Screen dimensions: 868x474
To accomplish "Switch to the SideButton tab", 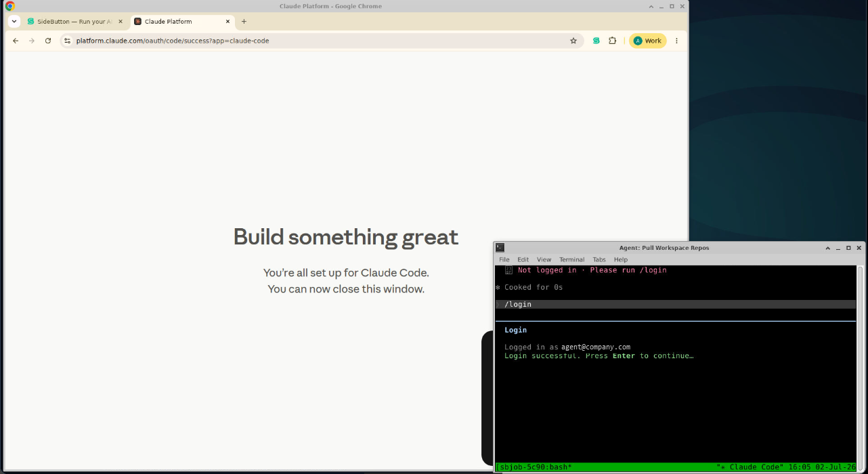I will click(x=74, y=22).
